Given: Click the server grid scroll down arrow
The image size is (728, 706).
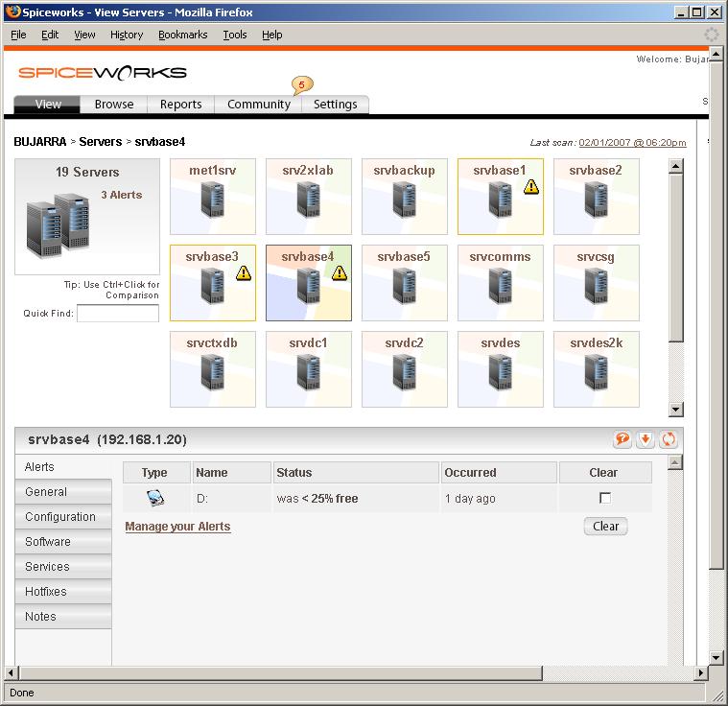Looking at the screenshot, I should click(x=676, y=410).
